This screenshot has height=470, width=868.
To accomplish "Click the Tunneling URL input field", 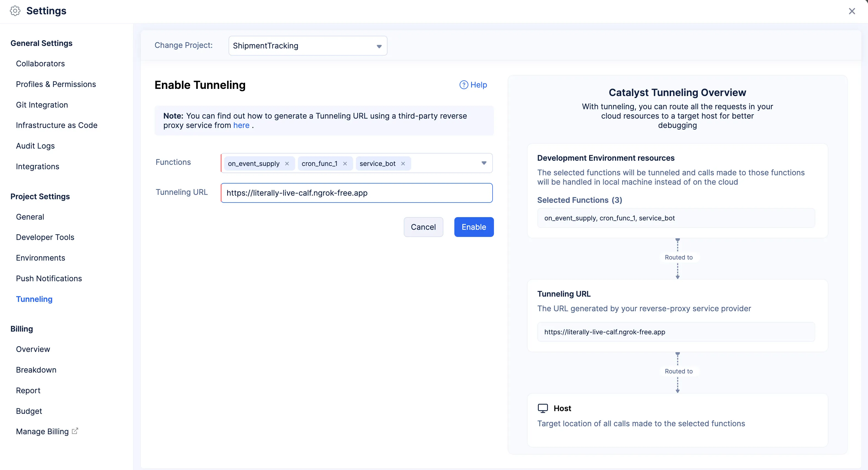I will [x=356, y=193].
